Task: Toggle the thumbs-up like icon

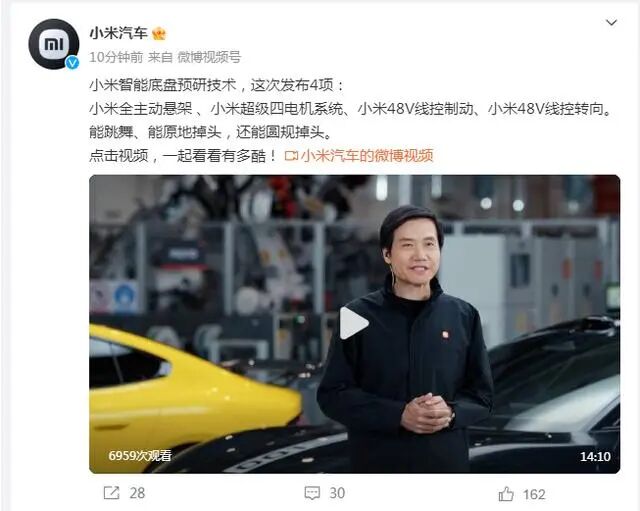Action: point(506,494)
